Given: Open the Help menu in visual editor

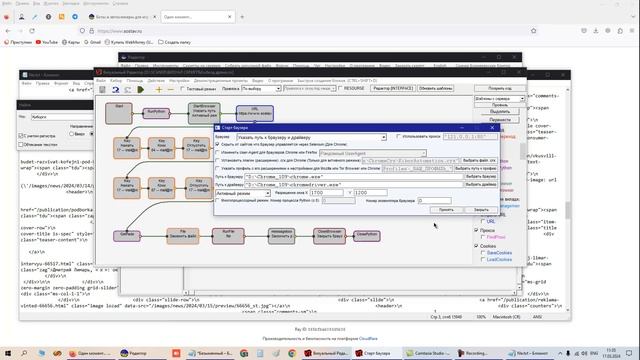Looking at the screenshot, I should pos(135,81).
